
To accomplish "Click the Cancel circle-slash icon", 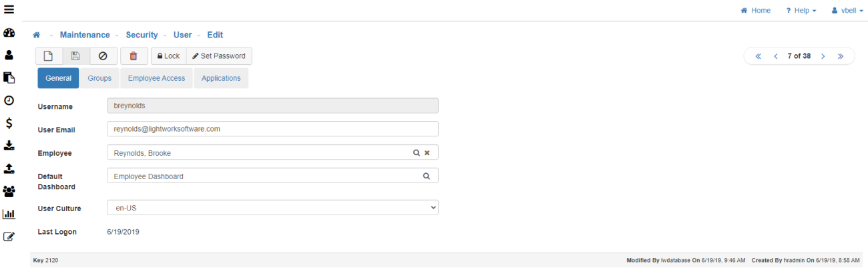I will click(103, 56).
